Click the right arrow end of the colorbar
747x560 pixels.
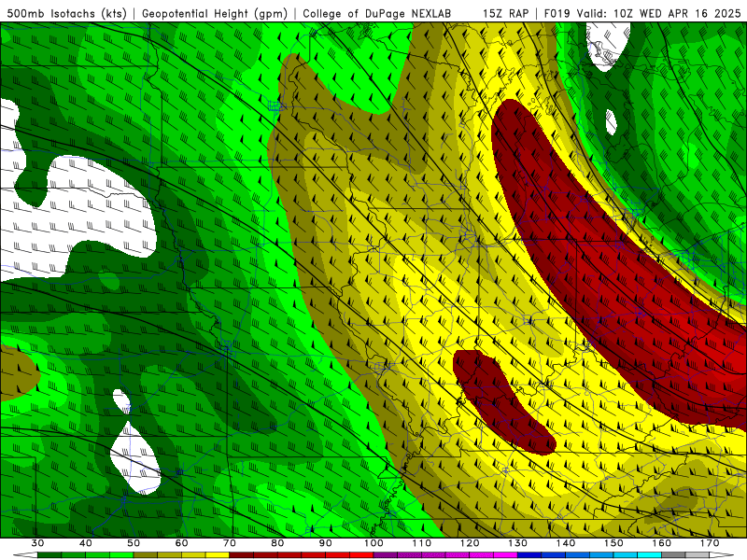click(721, 555)
